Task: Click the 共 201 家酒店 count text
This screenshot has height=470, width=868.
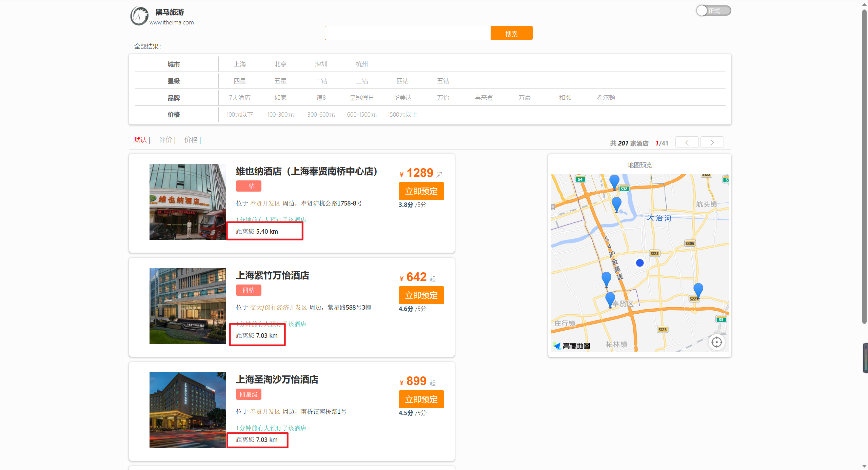Action: click(x=629, y=143)
